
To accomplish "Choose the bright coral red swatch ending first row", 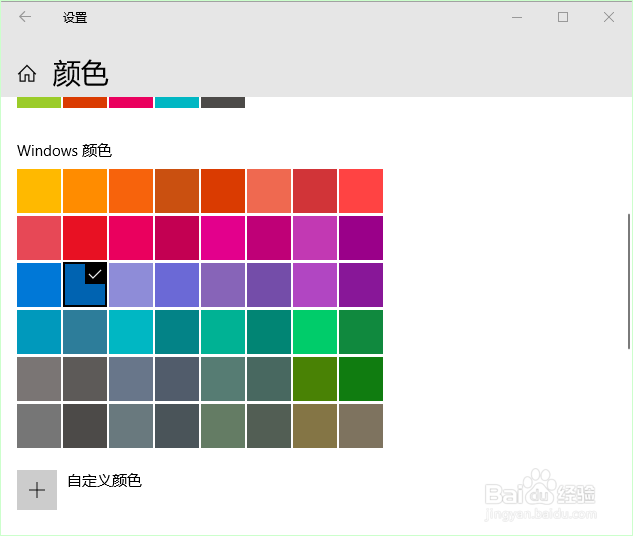I will (361, 191).
